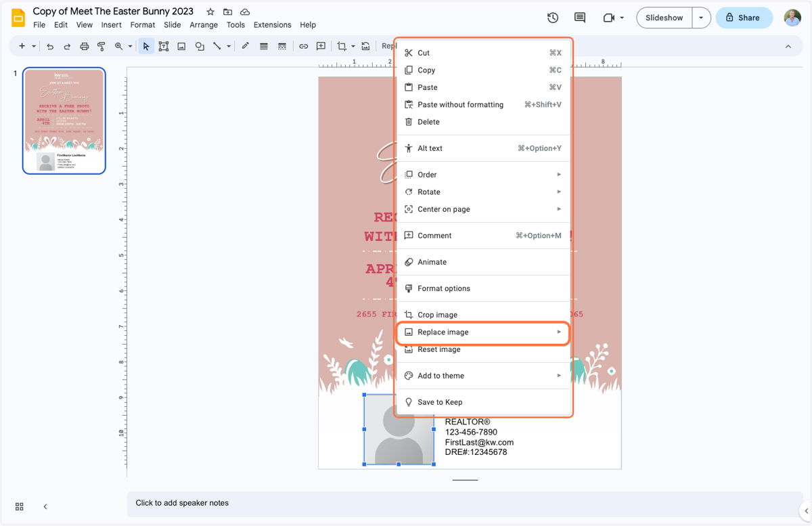This screenshot has width=812, height=526.
Task: Click the new slide plus button
Action: pyautogui.click(x=22, y=46)
